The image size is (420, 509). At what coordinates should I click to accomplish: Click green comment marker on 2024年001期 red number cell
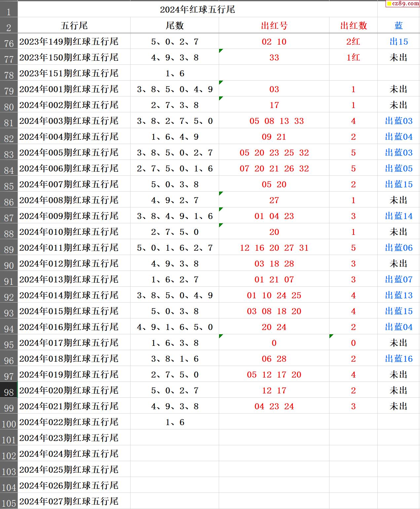221,82
